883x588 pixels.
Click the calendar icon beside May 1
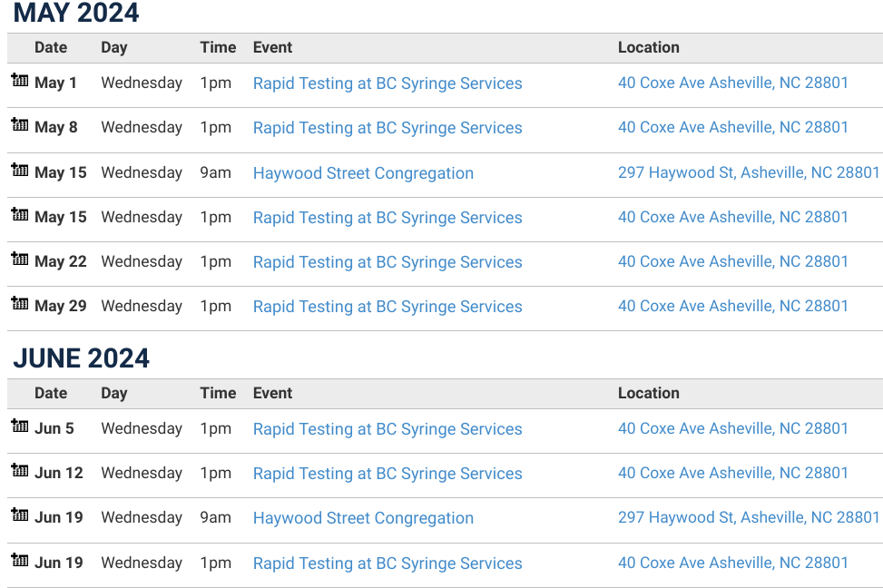point(20,80)
